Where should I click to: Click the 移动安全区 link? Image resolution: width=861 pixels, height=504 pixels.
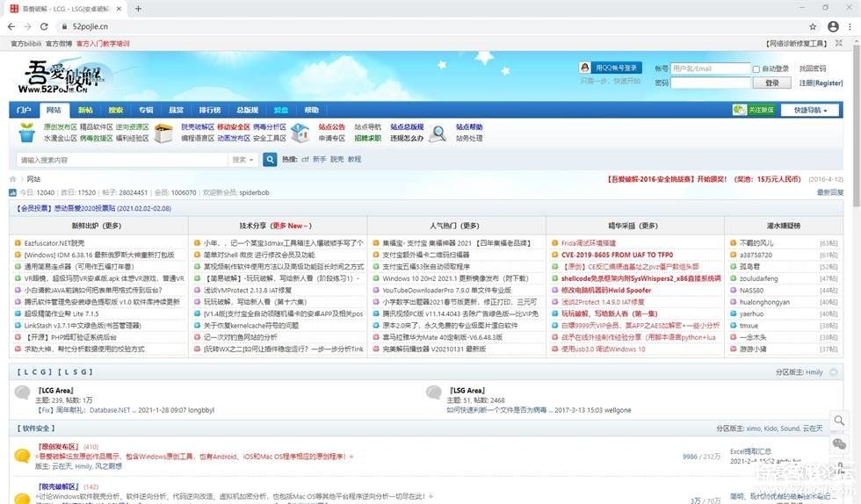tap(234, 126)
